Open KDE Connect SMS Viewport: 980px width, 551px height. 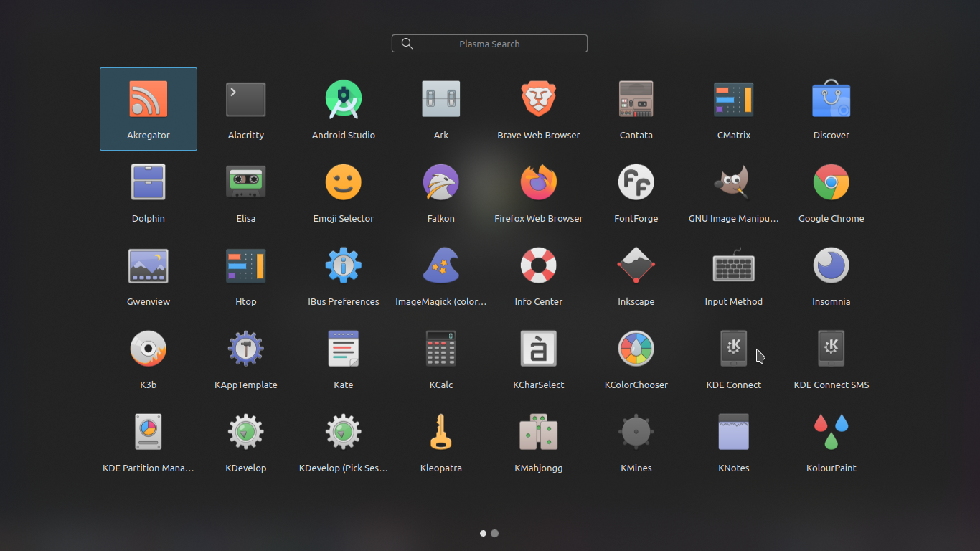pos(831,359)
